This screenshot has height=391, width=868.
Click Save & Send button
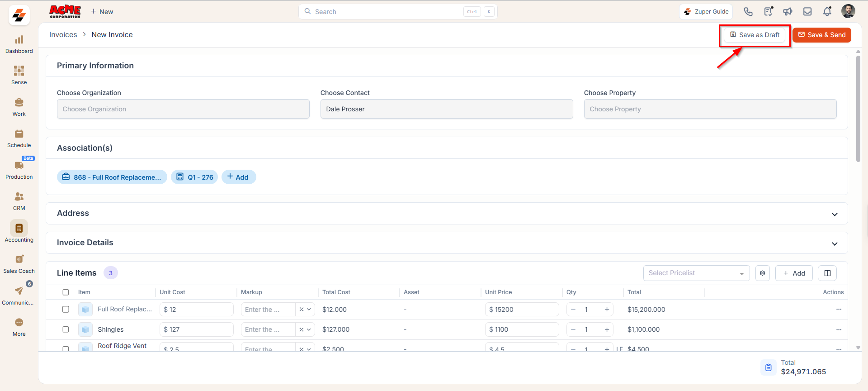(x=822, y=35)
